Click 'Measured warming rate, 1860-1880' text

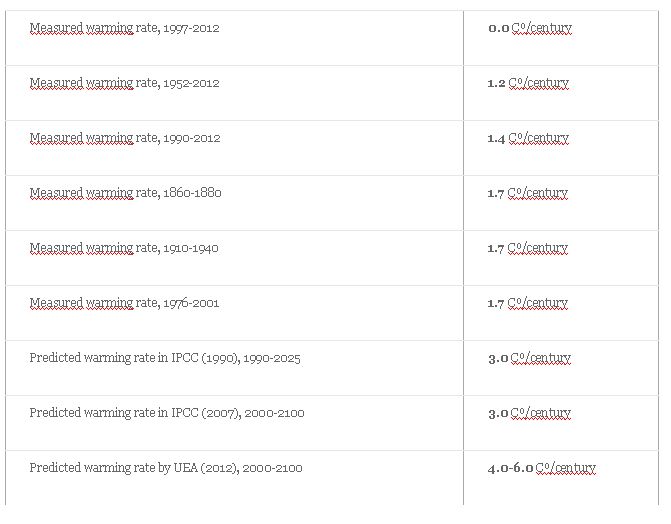pyautogui.click(x=125, y=193)
